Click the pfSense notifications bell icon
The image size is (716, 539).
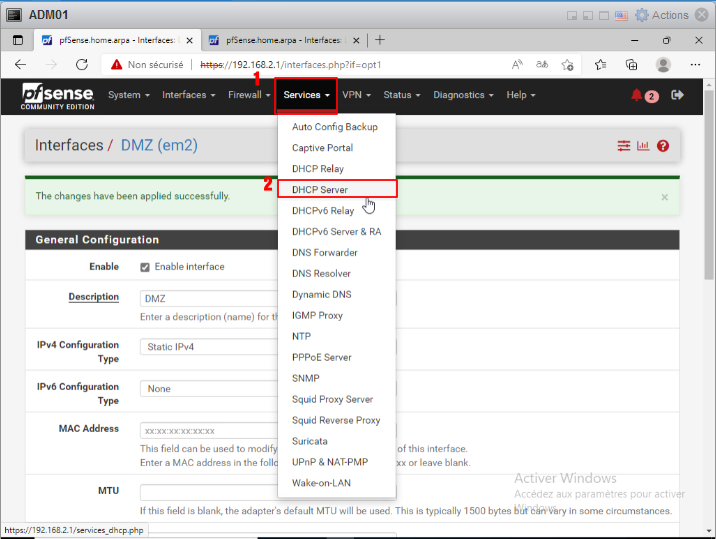[x=637, y=95]
